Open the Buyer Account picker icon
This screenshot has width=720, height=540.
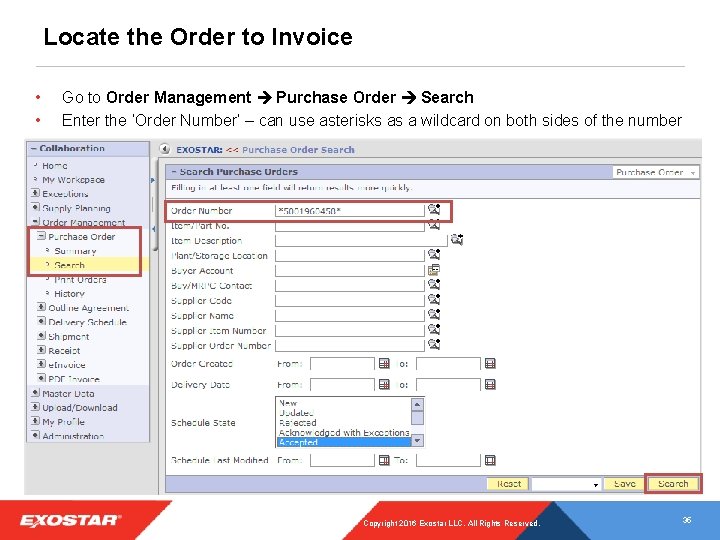(433, 270)
